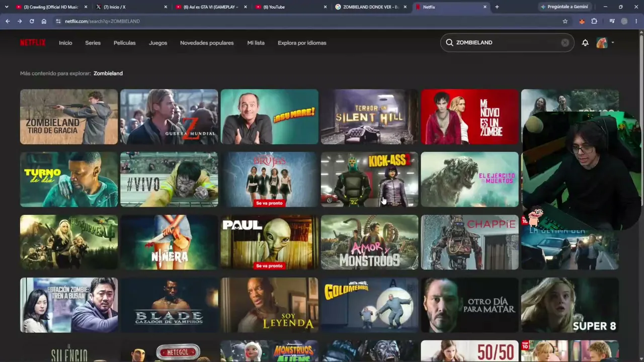Click the Zombieland explore suggestion link
Viewport: 644px width, 362px height.
108,73
